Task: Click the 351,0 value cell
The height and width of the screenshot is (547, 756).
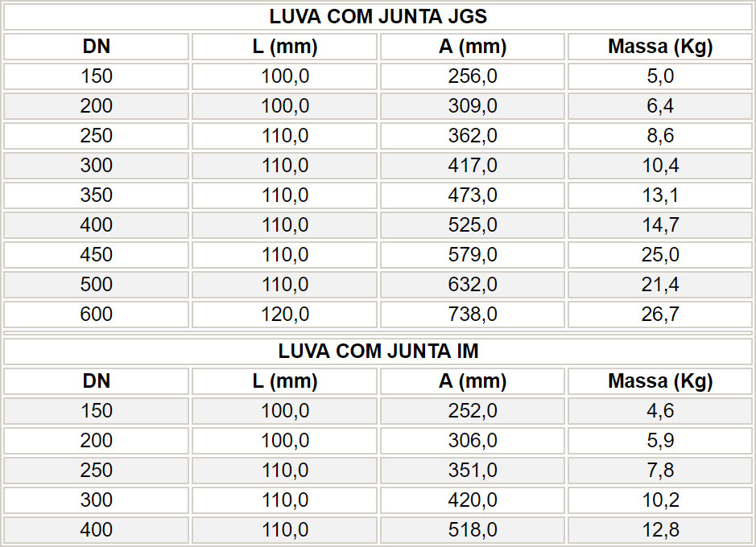Action: pyautogui.click(x=473, y=471)
